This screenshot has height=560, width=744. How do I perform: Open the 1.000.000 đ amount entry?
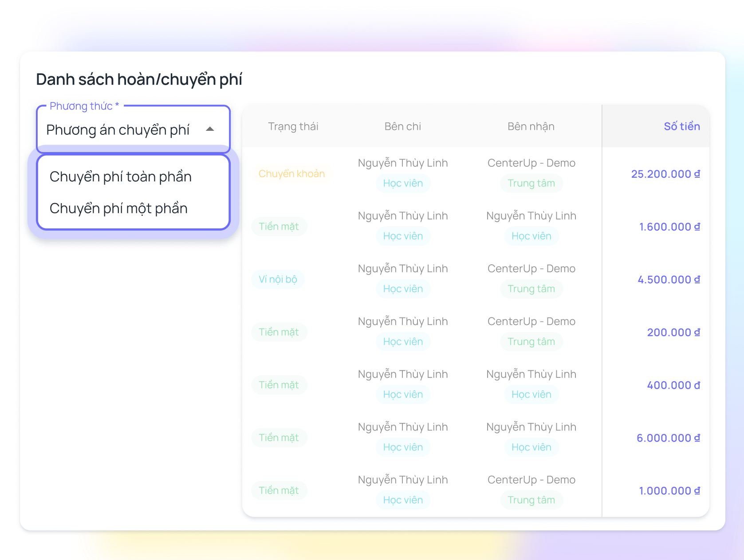point(669,490)
